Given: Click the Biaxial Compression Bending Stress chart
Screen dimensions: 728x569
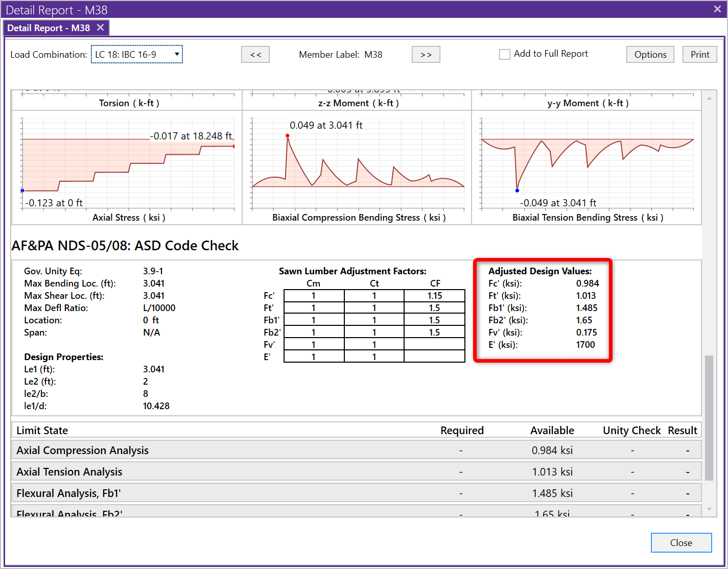Looking at the screenshot, I should tap(358, 163).
